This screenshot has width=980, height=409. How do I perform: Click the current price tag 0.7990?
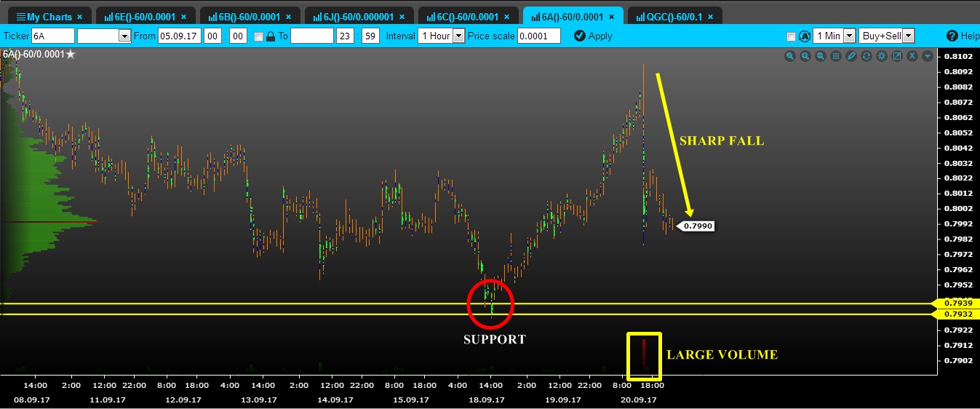click(x=697, y=226)
